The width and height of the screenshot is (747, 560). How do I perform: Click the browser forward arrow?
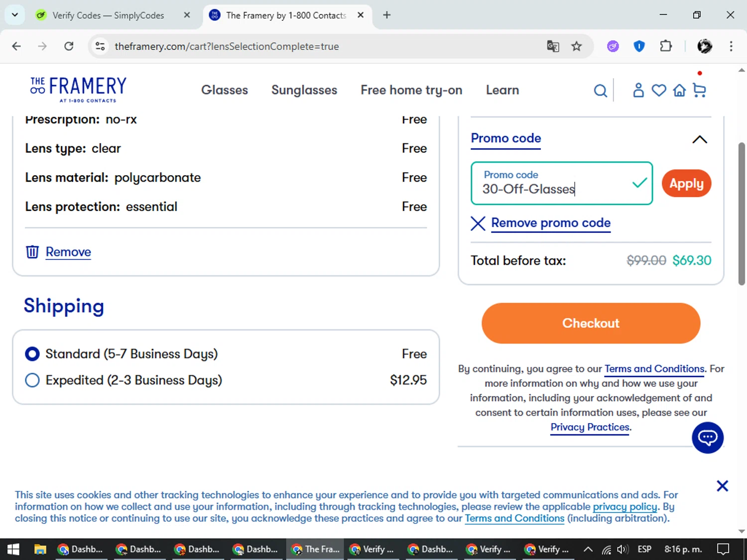coord(42,46)
